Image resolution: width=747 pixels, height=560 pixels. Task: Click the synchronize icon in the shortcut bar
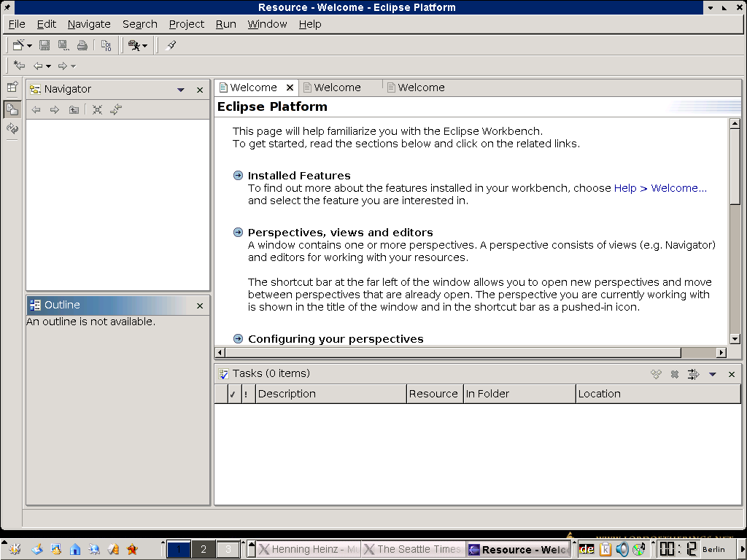click(x=12, y=128)
